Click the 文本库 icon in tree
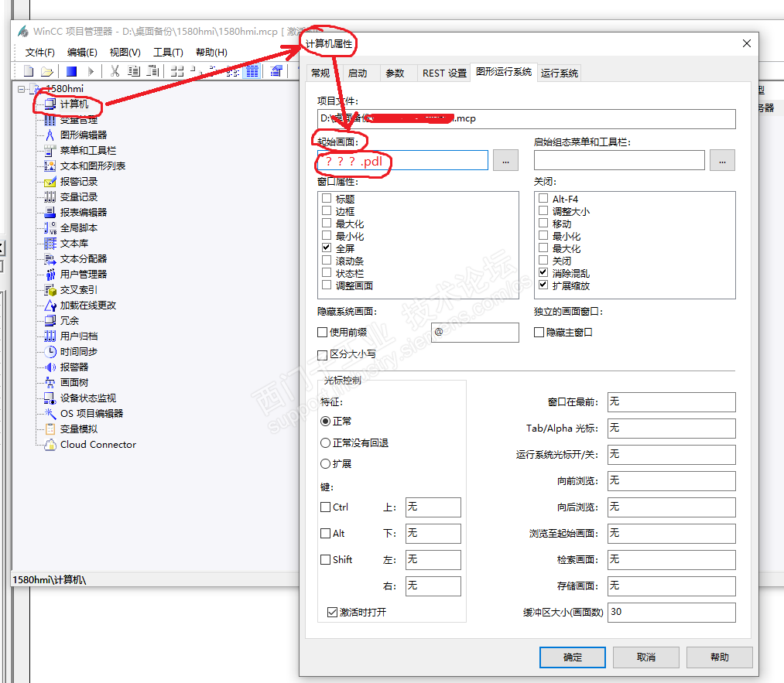The height and width of the screenshot is (683, 784). (50, 244)
